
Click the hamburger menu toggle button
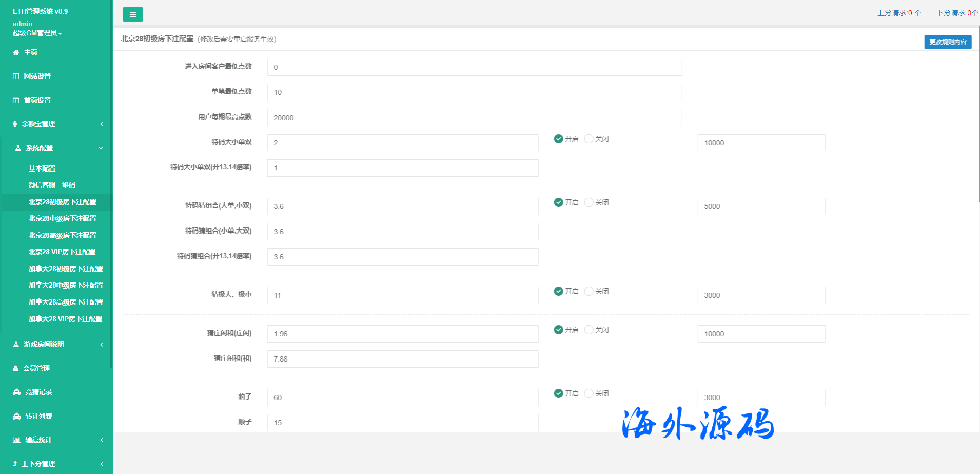[x=132, y=14]
